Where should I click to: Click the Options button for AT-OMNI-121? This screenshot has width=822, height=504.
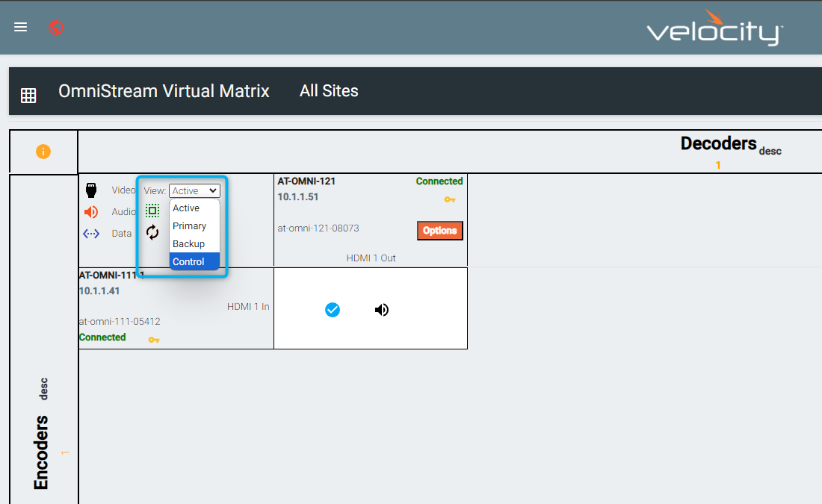440,231
